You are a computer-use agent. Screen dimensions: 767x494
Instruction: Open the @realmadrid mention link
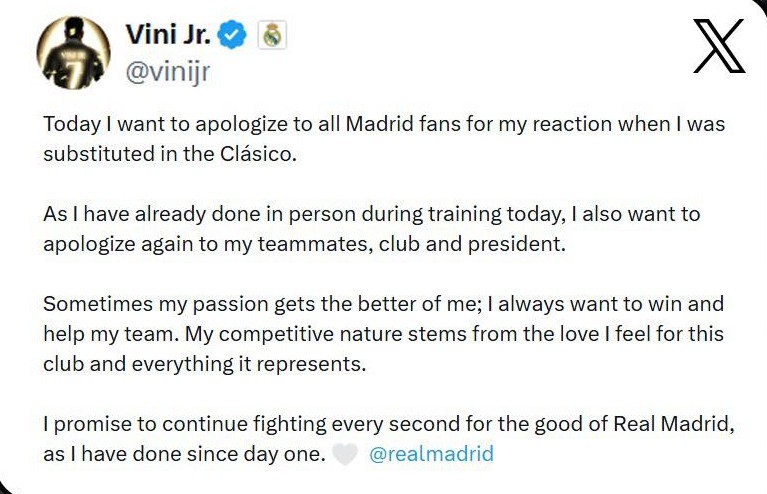pyautogui.click(x=431, y=454)
